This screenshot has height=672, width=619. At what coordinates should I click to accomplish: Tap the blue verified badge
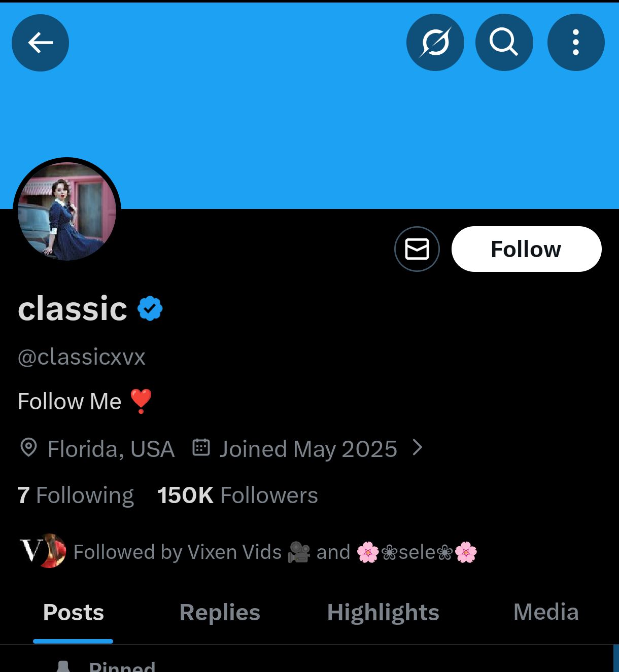(x=150, y=308)
